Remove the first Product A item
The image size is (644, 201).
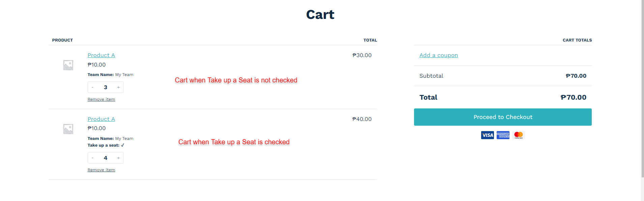101,99
